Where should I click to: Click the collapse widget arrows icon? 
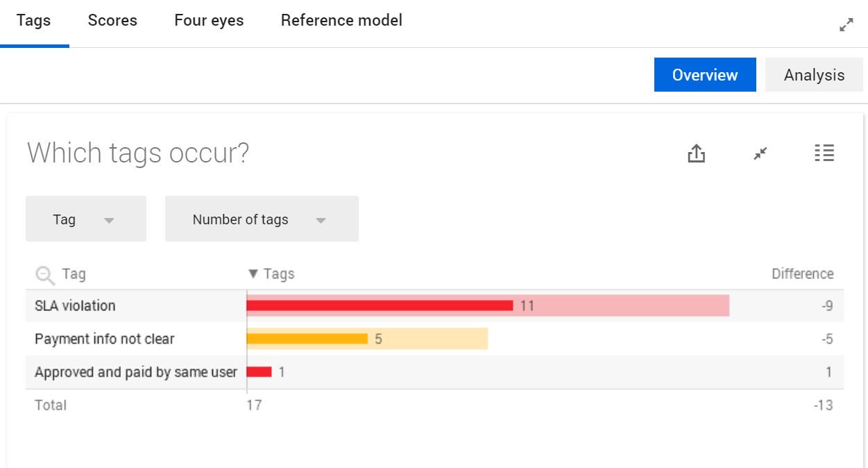760,153
